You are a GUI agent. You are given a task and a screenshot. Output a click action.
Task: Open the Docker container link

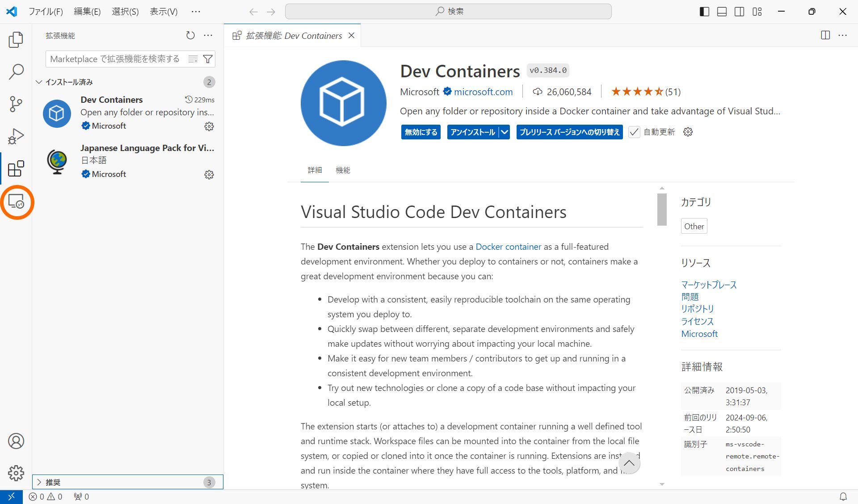508,247
